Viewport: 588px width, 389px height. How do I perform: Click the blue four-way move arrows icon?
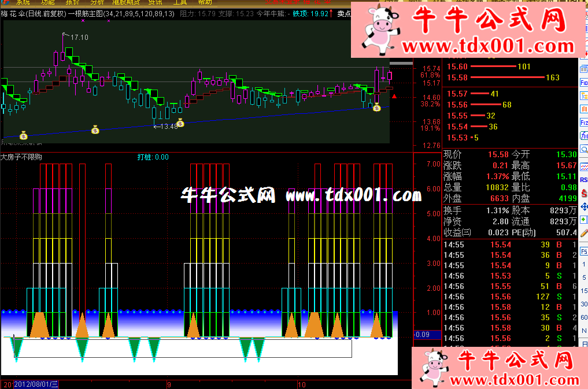point(583,206)
